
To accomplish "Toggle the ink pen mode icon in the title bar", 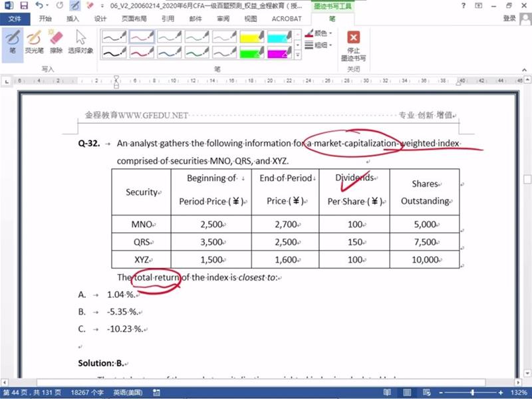I will click(75, 5).
